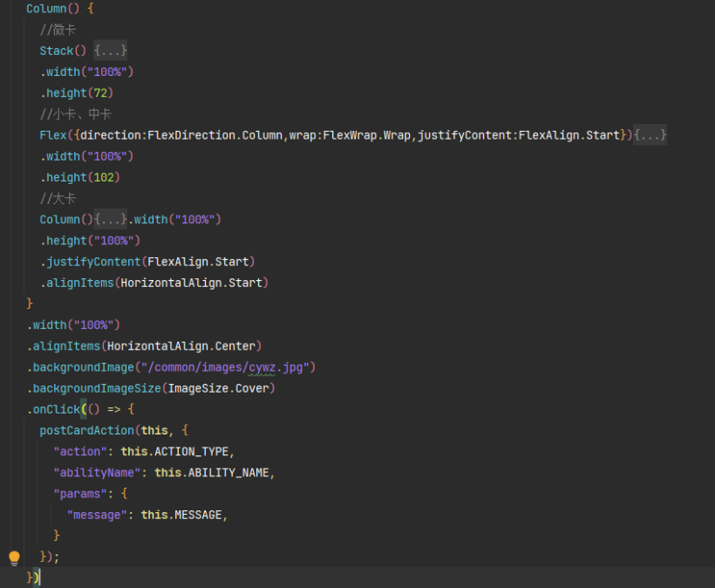
Task: Click the '//小卡、中卡' comment
Action: point(76,114)
